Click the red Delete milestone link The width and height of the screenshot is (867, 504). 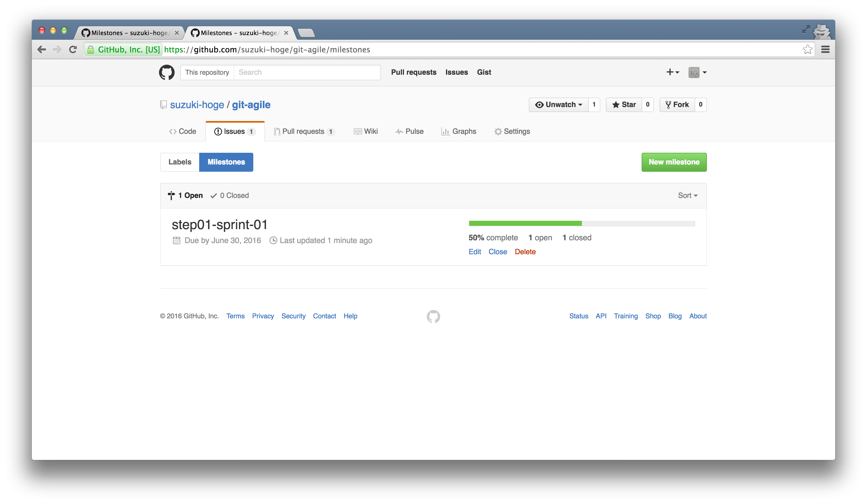[525, 252]
